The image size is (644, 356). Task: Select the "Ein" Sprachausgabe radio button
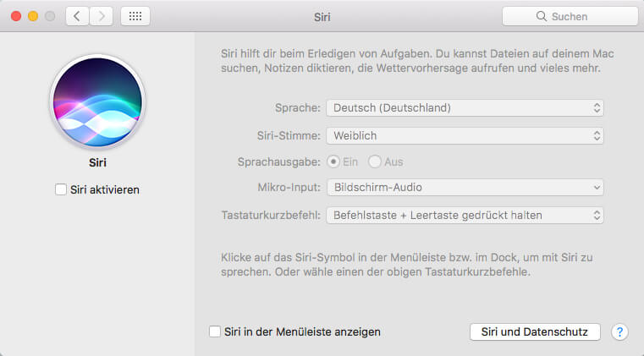point(333,162)
